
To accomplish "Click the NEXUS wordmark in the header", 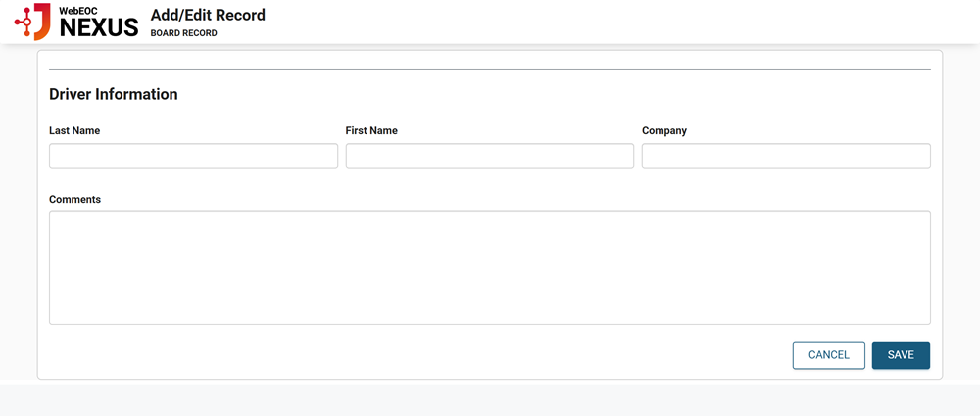I will pos(99,27).
